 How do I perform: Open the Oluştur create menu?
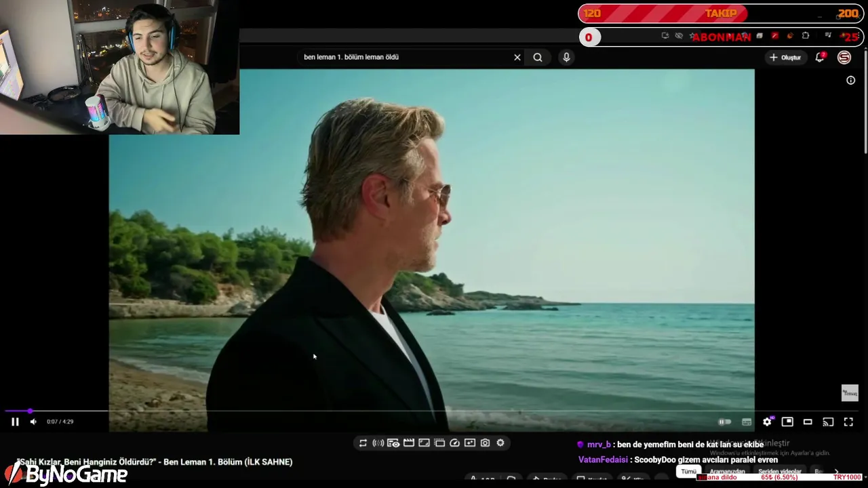click(x=785, y=58)
